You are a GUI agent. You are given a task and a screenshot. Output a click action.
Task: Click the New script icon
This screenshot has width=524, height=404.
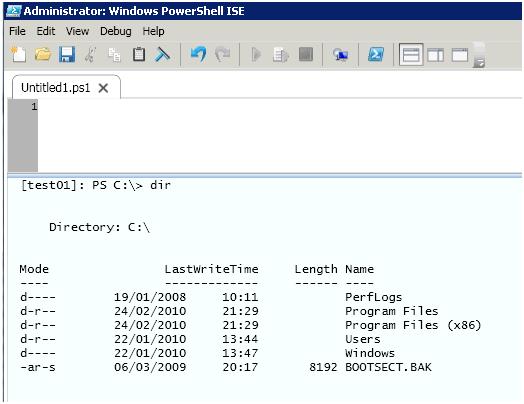(18, 54)
